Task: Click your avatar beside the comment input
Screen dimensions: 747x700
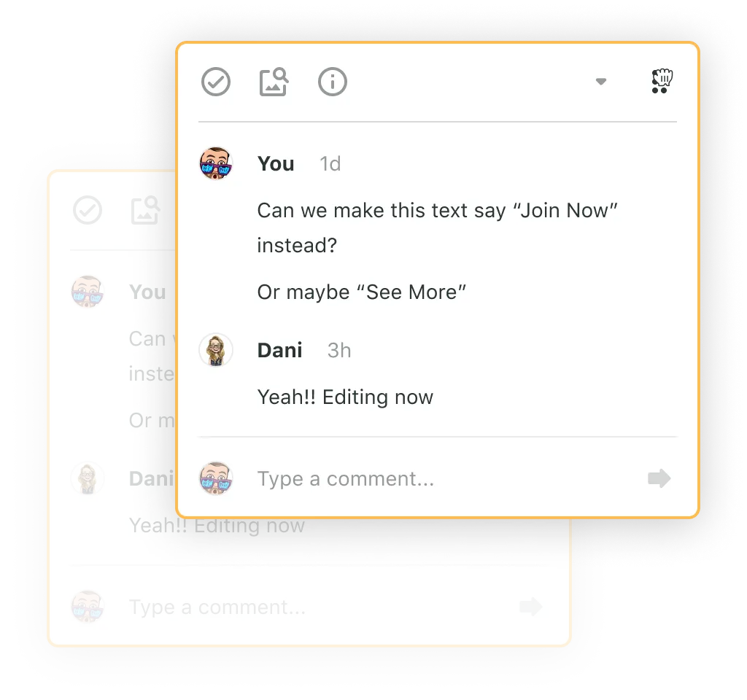Action: pyautogui.click(x=216, y=478)
